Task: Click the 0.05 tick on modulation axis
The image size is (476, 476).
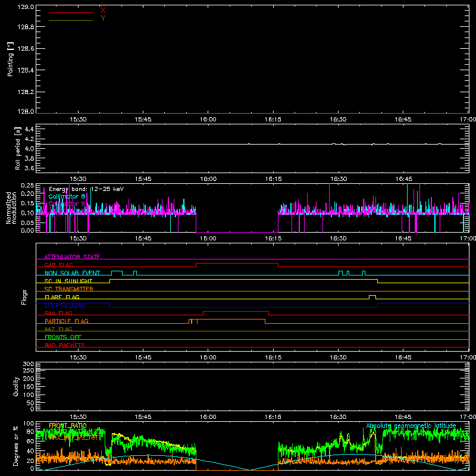Action: (27, 223)
